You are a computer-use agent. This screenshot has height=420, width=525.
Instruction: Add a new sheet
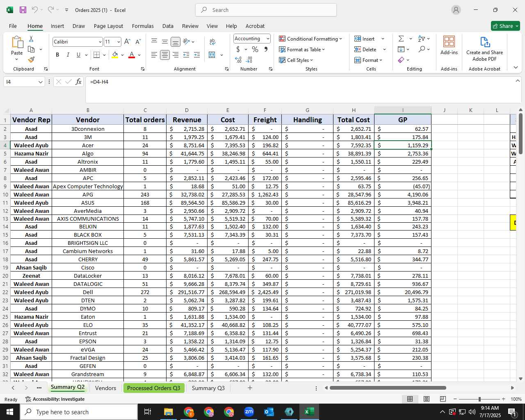pos(250,388)
